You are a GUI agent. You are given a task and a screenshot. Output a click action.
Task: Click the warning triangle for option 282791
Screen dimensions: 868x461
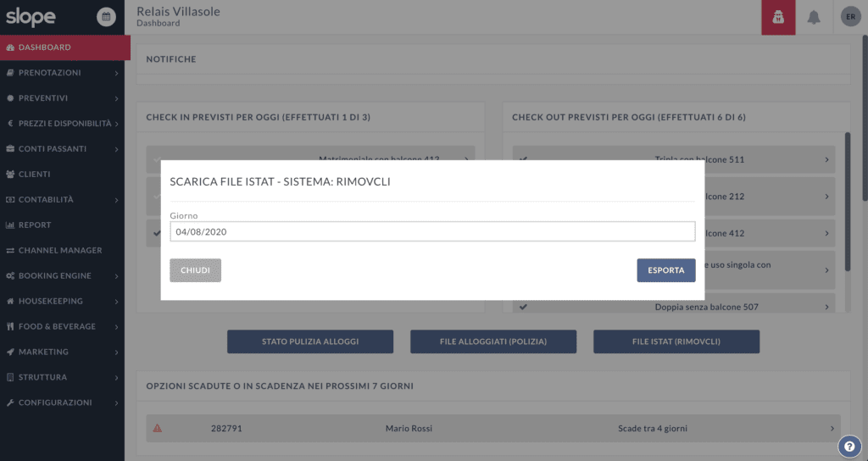pyautogui.click(x=157, y=429)
